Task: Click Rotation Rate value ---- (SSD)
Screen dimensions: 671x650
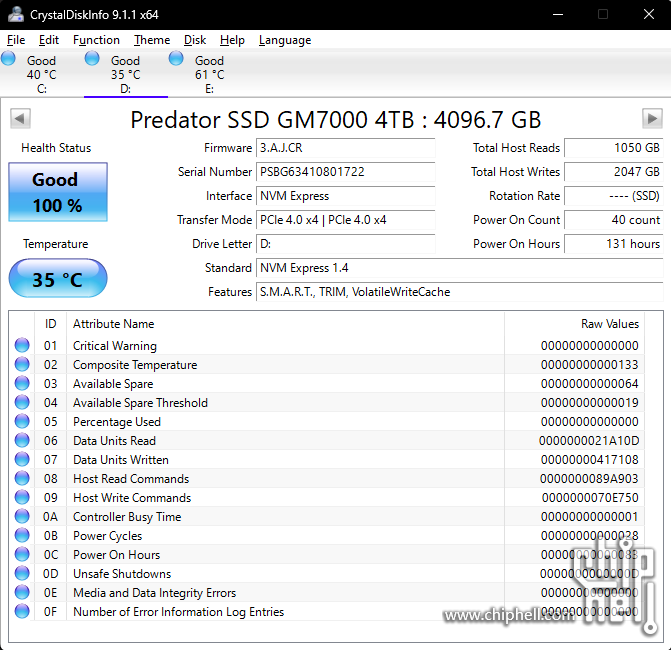Action: coord(614,196)
